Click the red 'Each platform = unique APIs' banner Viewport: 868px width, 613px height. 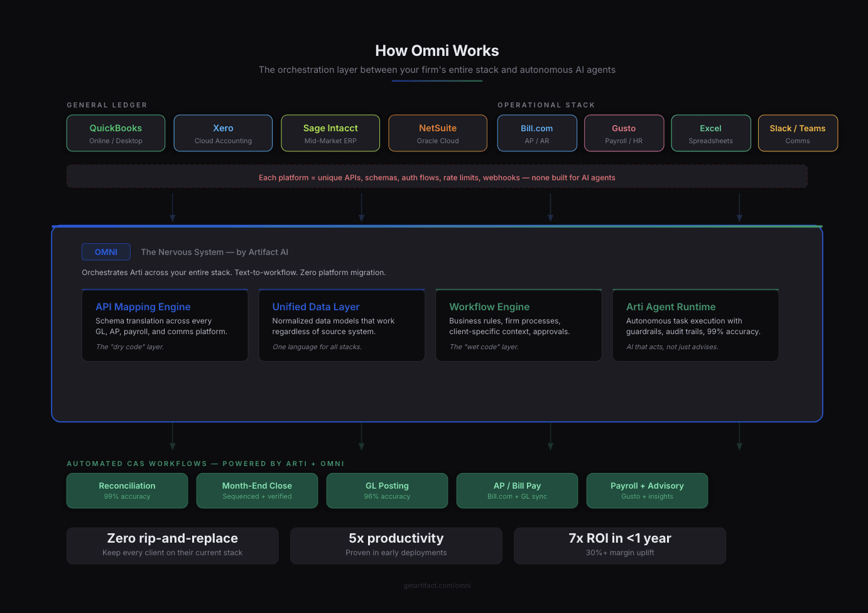pyautogui.click(x=437, y=176)
